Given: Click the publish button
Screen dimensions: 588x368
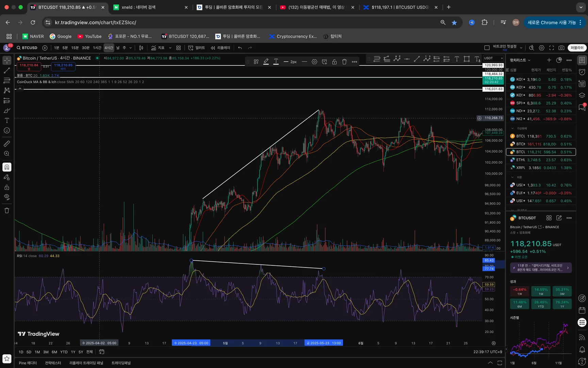Looking at the screenshot, I should click(x=577, y=48).
